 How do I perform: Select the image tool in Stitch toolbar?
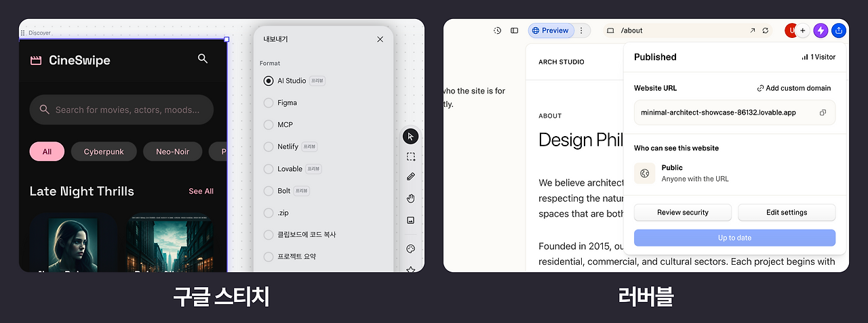click(x=410, y=220)
